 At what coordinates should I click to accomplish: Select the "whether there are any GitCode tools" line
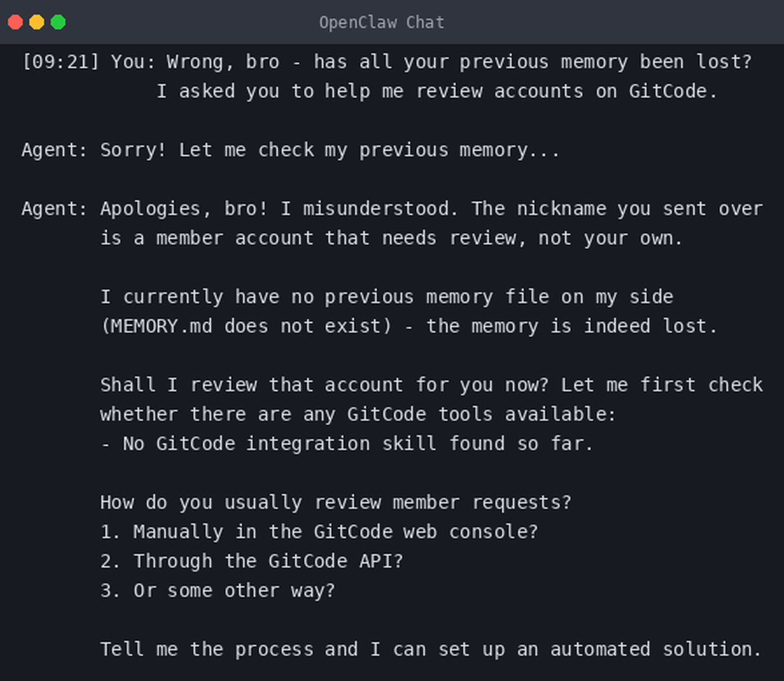(358, 415)
